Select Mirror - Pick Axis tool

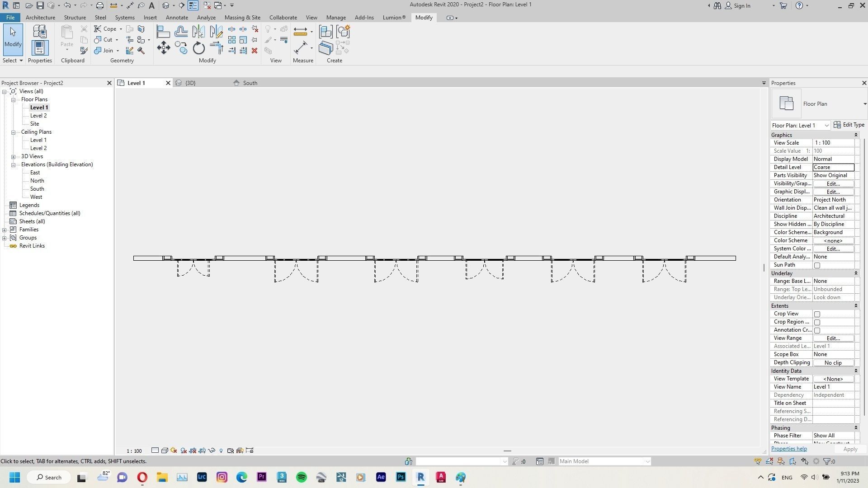198,32
